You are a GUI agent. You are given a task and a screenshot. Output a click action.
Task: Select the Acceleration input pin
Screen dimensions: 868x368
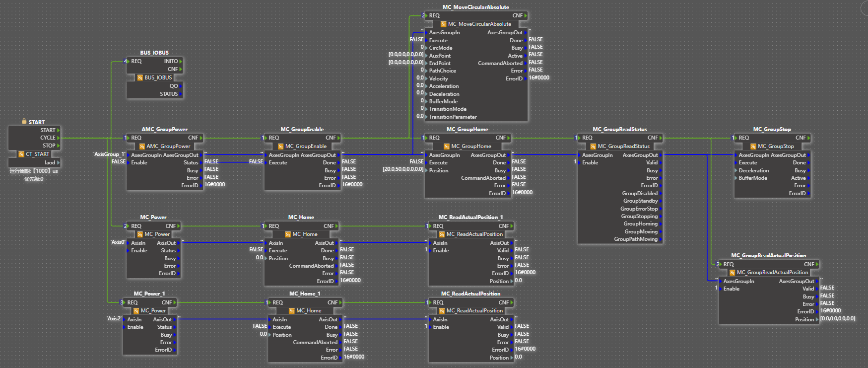(x=442, y=86)
